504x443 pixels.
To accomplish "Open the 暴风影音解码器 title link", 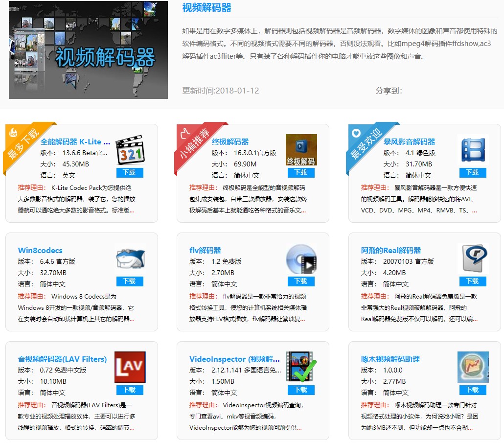I will click(x=409, y=142).
